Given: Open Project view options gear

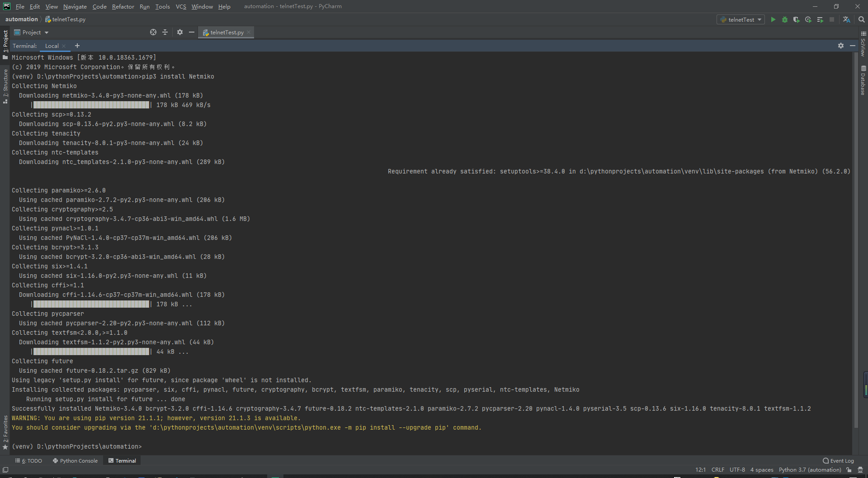Looking at the screenshot, I should coord(180,32).
